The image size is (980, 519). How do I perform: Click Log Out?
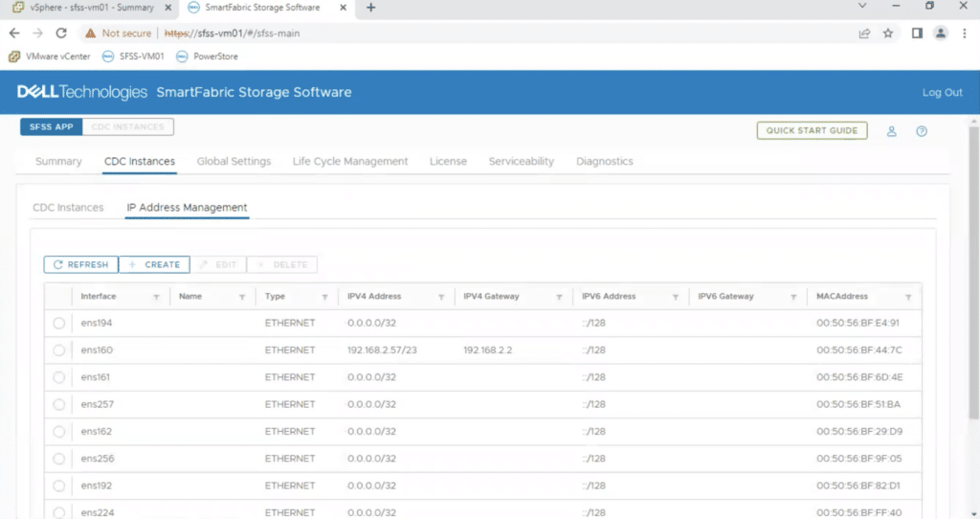[942, 93]
